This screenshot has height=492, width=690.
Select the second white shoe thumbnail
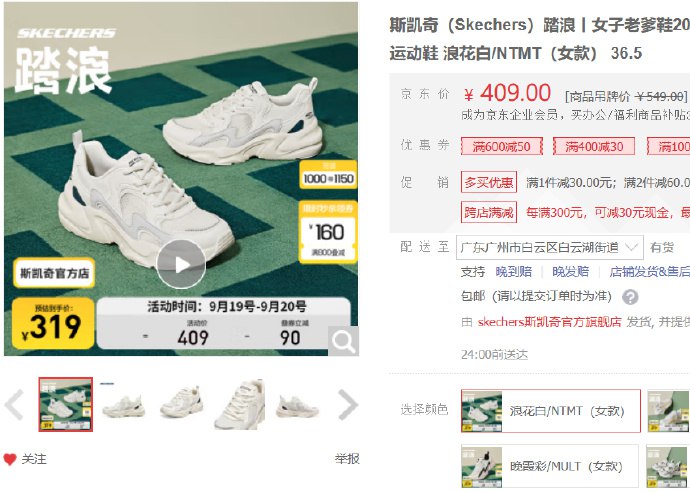click(x=124, y=404)
